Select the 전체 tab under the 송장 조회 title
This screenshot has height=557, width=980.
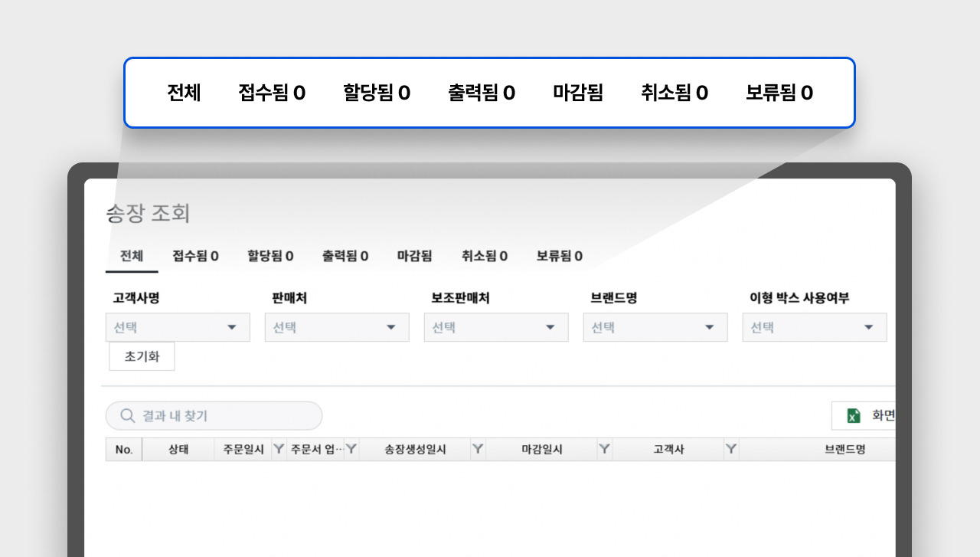(x=132, y=256)
